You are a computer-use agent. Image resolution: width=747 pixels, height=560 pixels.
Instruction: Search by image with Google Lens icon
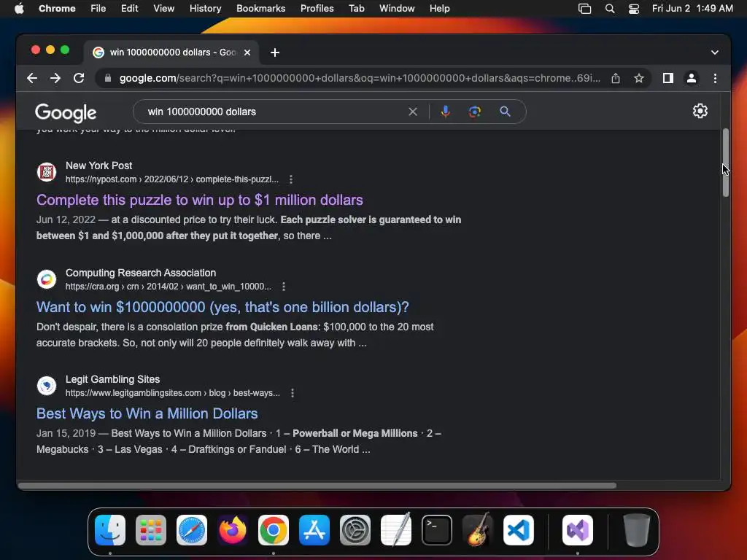point(474,112)
